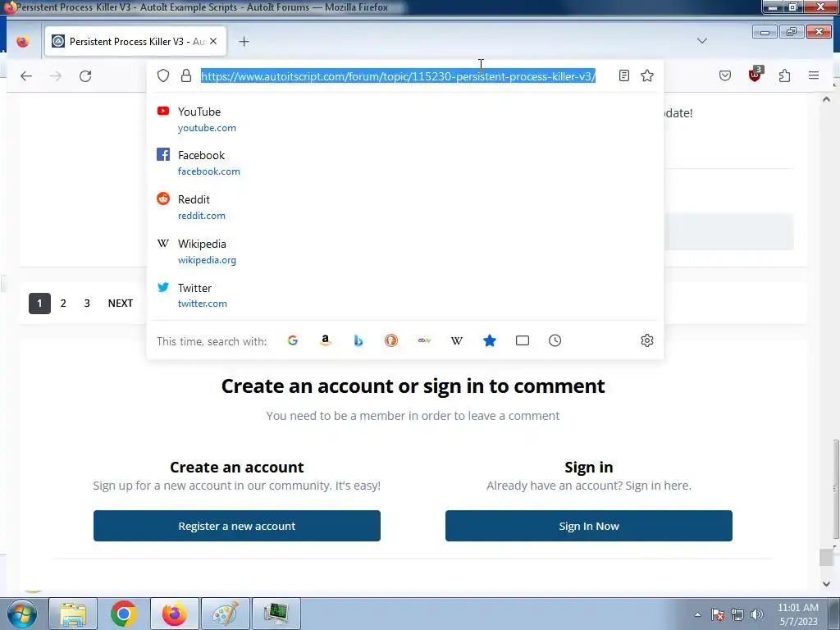This screenshot has width=840, height=630.
Task: Search this time with Bing
Action: (358, 340)
